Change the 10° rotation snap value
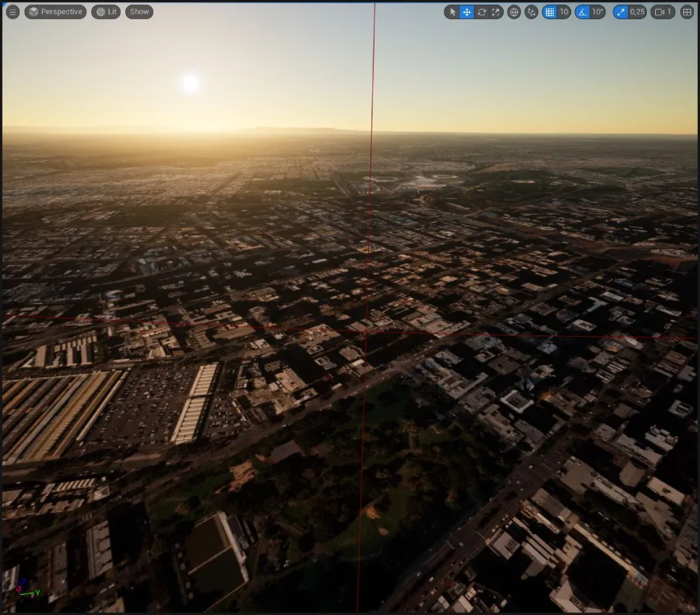Image resolution: width=700 pixels, height=615 pixels. point(597,12)
